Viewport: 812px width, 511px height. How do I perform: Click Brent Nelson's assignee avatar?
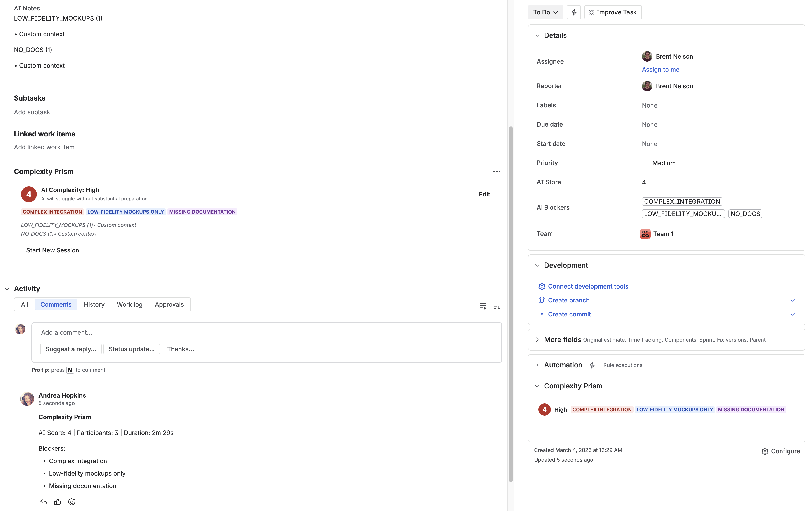(x=647, y=56)
